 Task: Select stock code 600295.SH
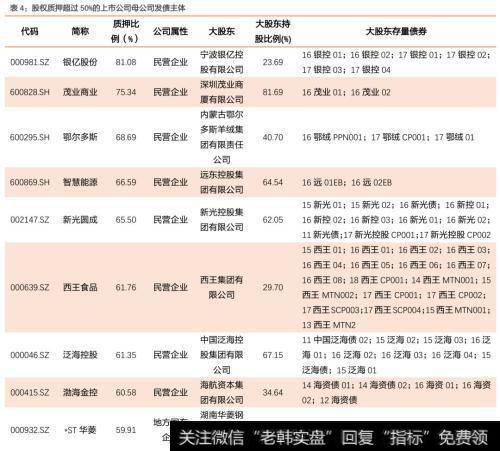pyautogui.click(x=30, y=137)
